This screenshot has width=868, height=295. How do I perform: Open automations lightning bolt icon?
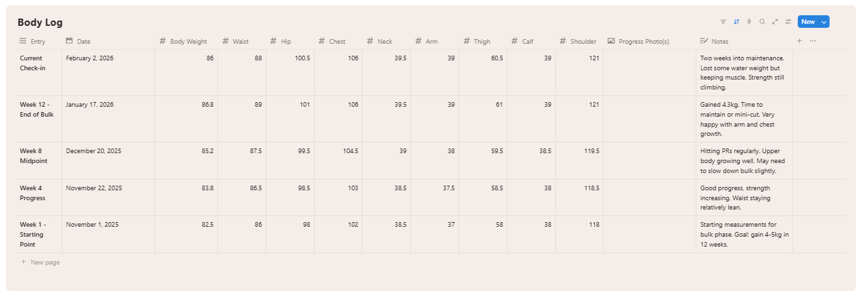[x=749, y=22]
